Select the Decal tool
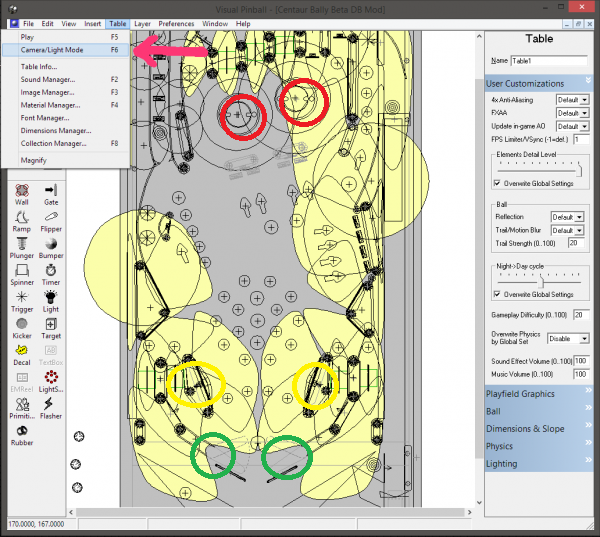Viewport: 600px width, 537px height. pos(22,356)
